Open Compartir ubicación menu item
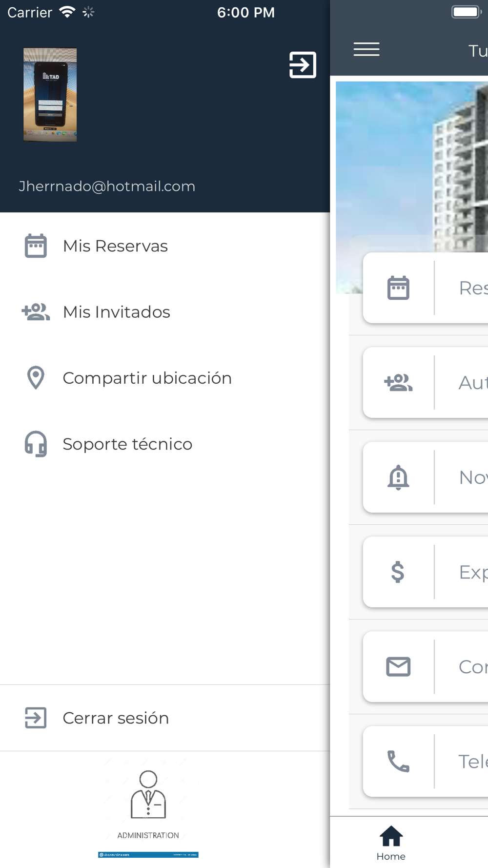This screenshot has width=488, height=868. pyautogui.click(x=165, y=377)
